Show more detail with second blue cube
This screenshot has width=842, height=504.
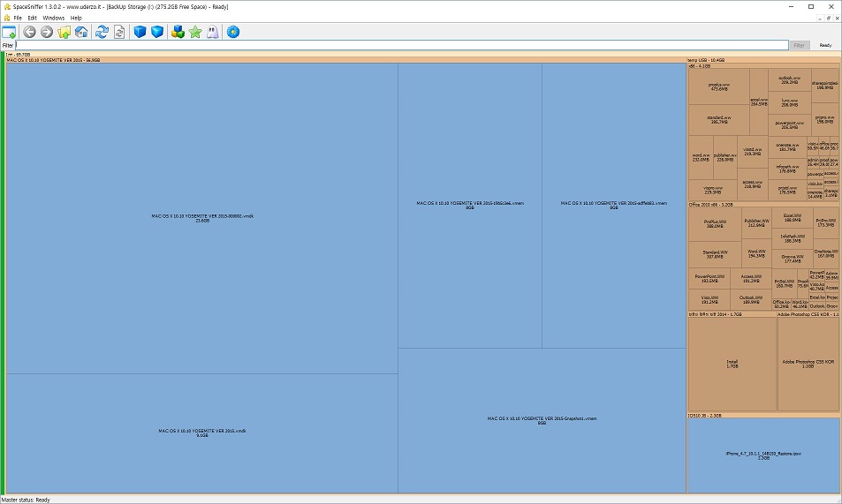pos(156,32)
